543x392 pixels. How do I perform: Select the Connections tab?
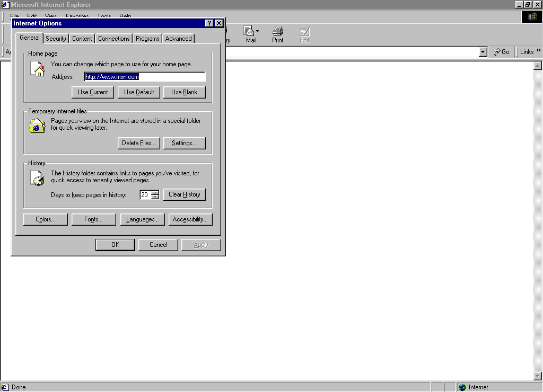[113, 39]
